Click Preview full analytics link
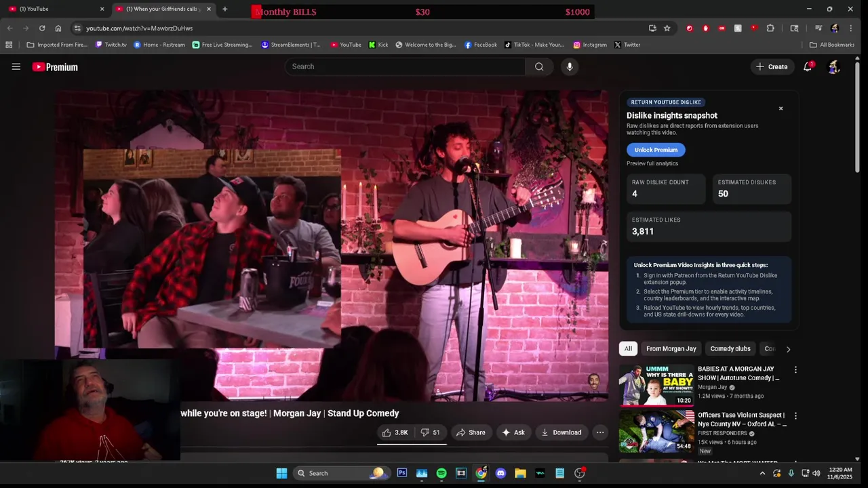Viewport: 868px width, 488px height. click(652, 163)
